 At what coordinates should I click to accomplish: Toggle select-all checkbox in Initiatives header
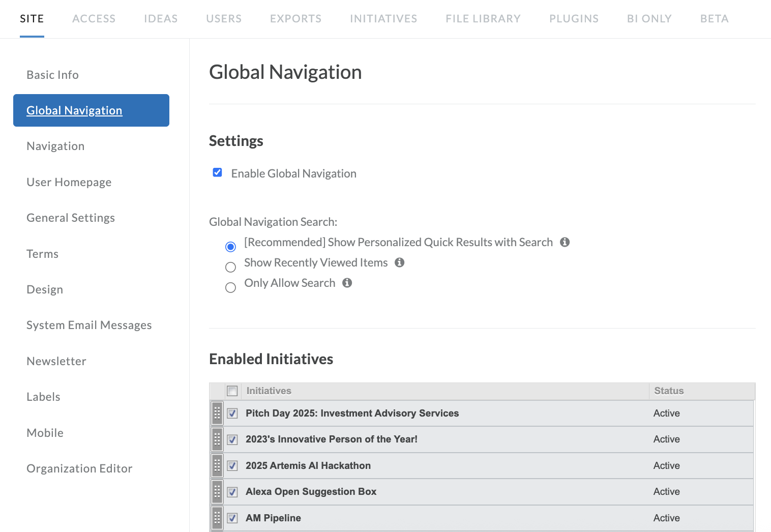(232, 391)
